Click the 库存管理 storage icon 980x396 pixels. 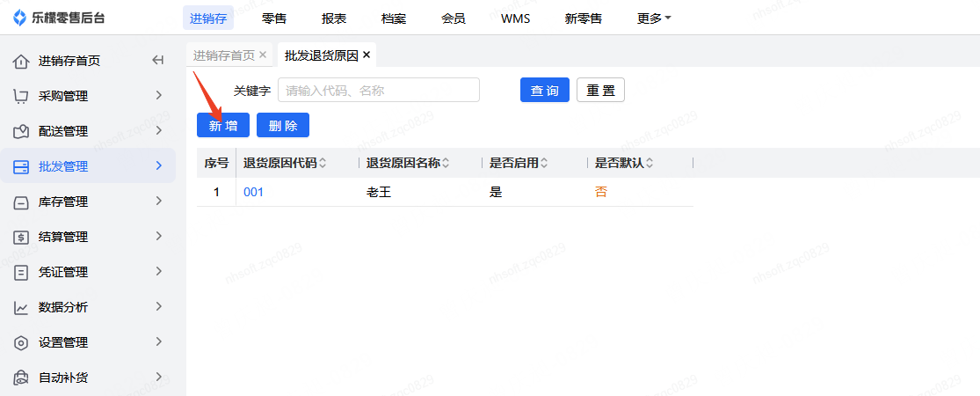[21, 202]
